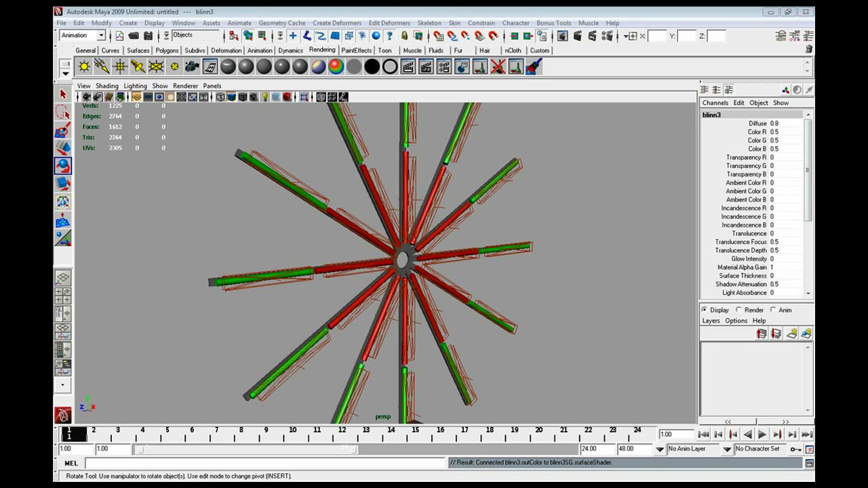
Task: Choose the Scale tool with blue cube
Action: click(63, 184)
